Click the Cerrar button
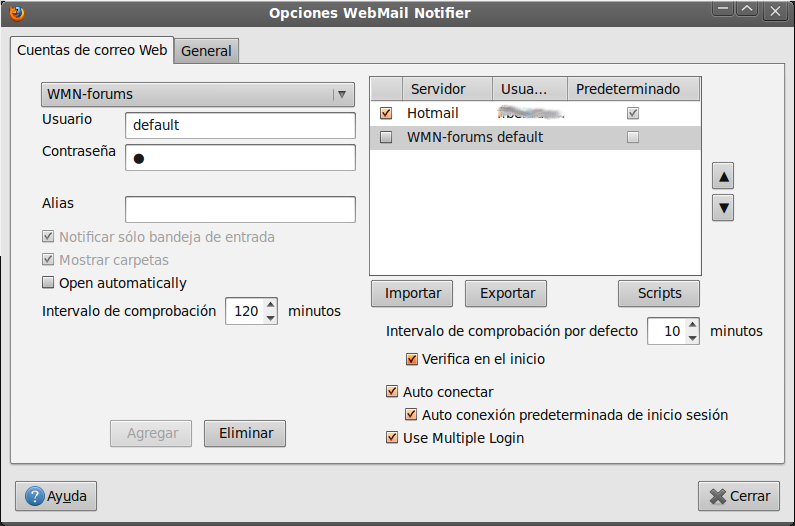Screen dimensions: 795x526 (x=739, y=496)
